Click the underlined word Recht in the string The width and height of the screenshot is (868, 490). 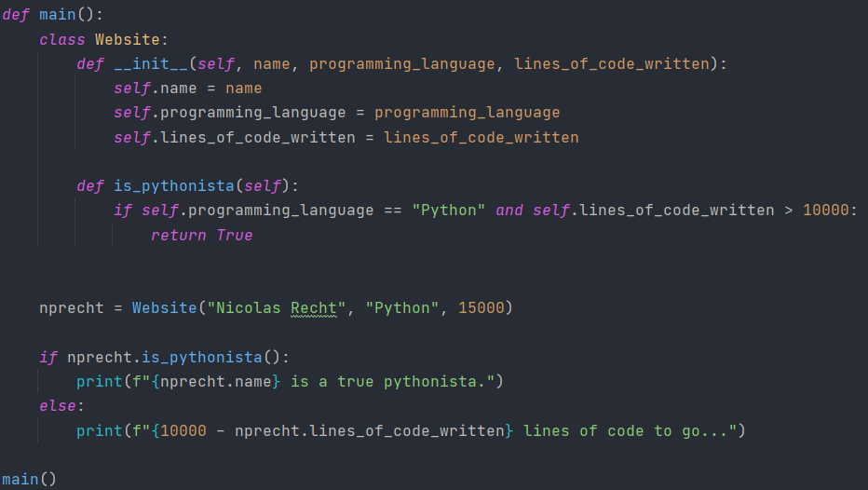pyautogui.click(x=314, y=307)
